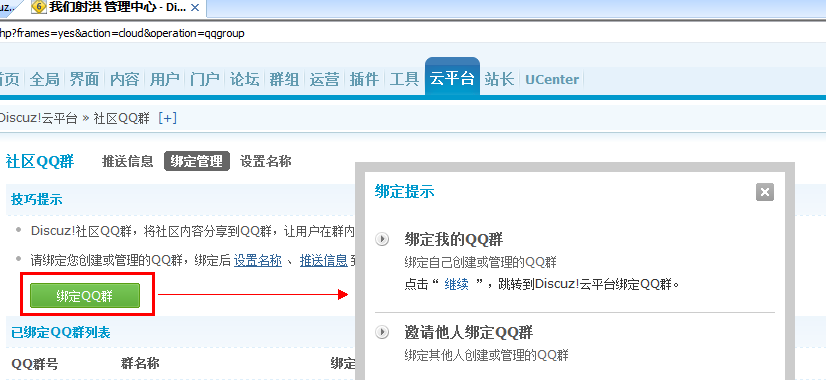Image resolution: width=826 pixels, height=380 pixels.
Task: Open the 工具 menu
Action: 405,80
